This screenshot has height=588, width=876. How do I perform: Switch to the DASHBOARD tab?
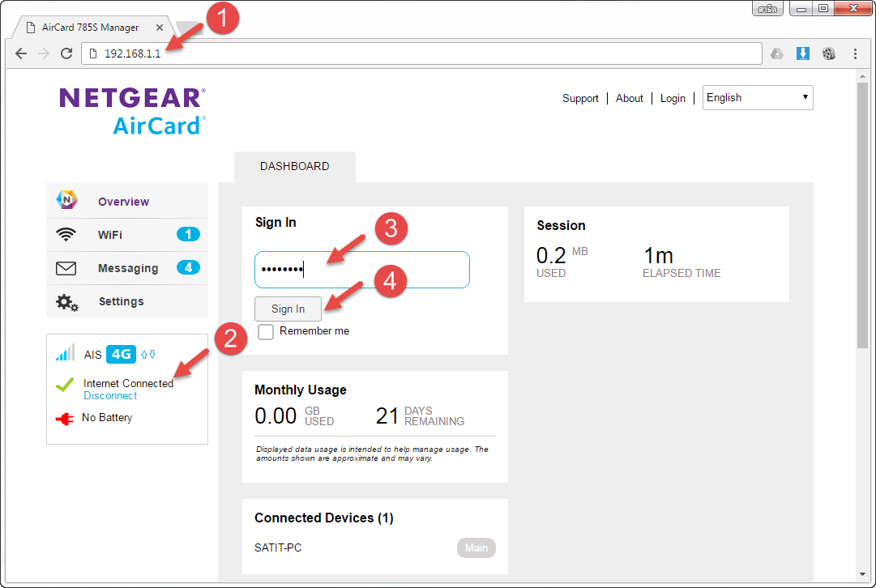coord(294,166)
